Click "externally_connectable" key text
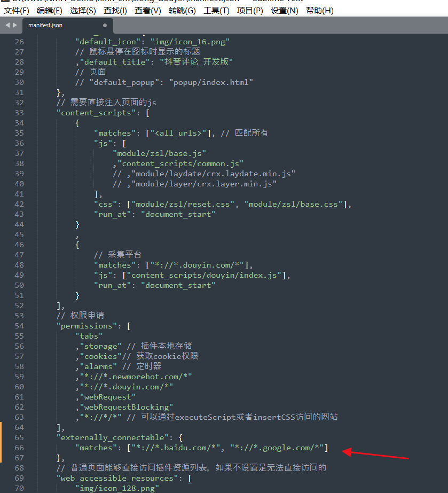The height and width of the screenshot is (493, 448). coord(113,437)
